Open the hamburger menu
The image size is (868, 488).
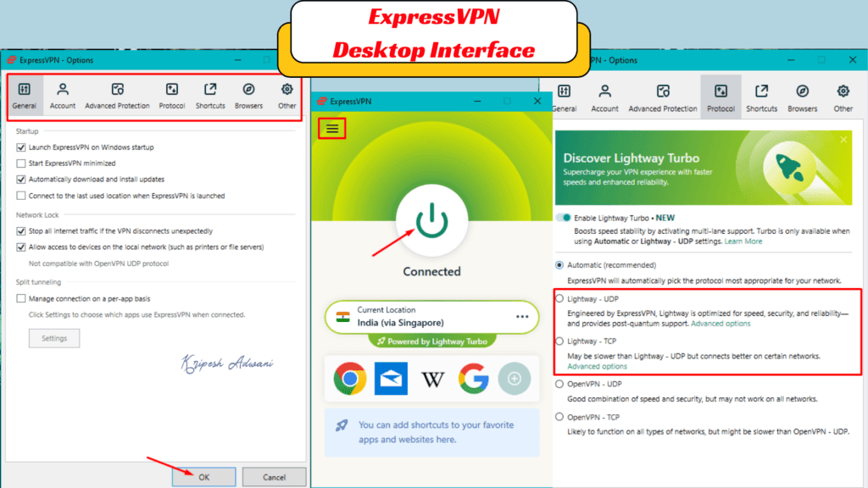(331, 129)
